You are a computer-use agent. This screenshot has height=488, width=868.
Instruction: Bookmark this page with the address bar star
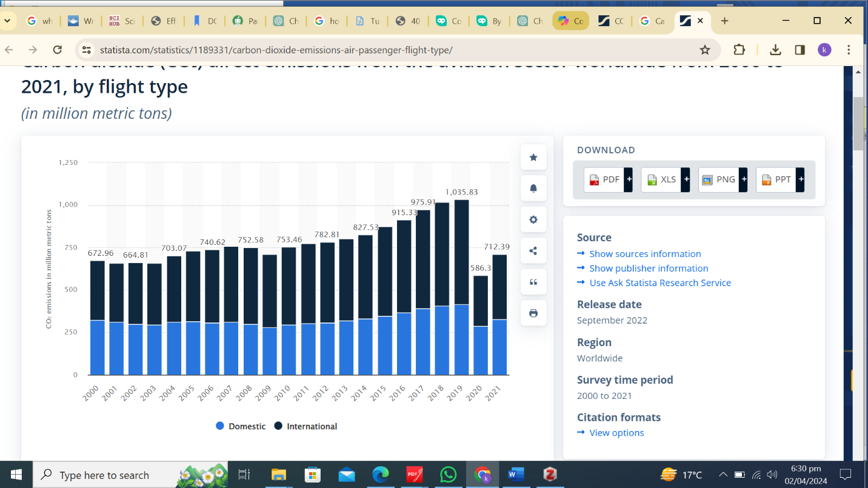(x=704, y=50)
